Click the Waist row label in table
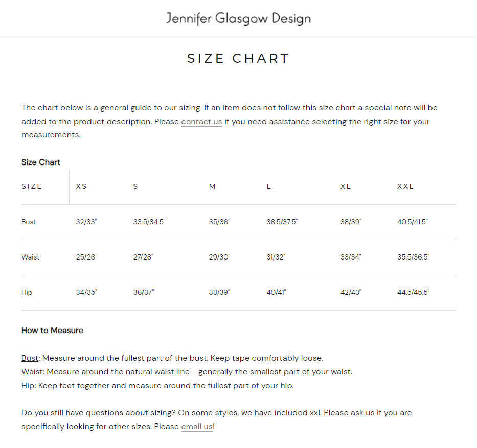Screen dimensions: 477x448 point(30,257)
